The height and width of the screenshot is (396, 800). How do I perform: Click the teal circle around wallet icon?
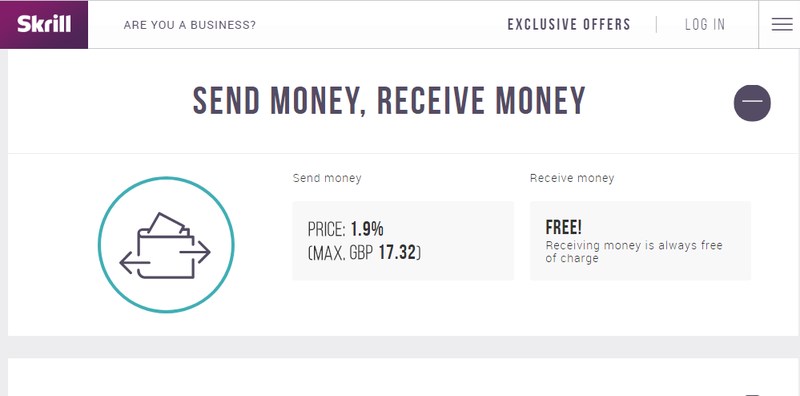pyautogui.click(x=166, y=244)
